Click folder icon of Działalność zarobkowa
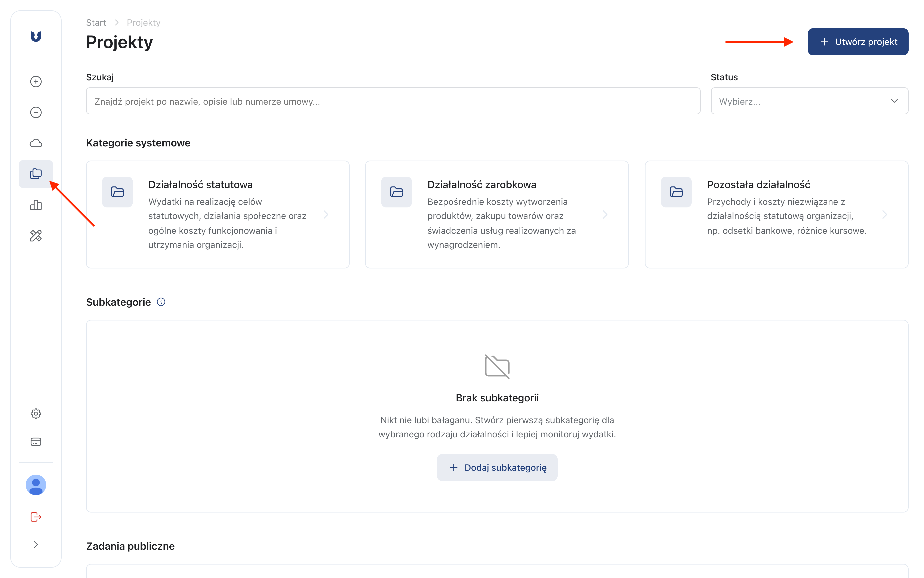Image resolution: width=924 pixels, height=578 pixels. pyautogui.click(x=397, y=192)
